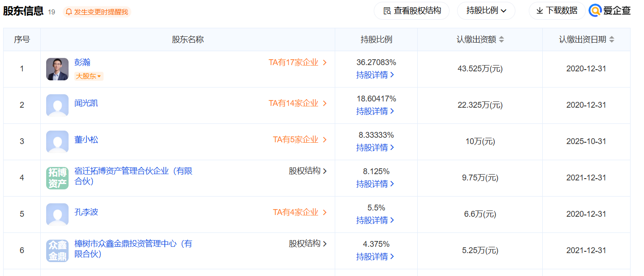Sort by 认缴出资日期 column arrows
Screen dimensions: 644x276
click(x=612, y=39)
